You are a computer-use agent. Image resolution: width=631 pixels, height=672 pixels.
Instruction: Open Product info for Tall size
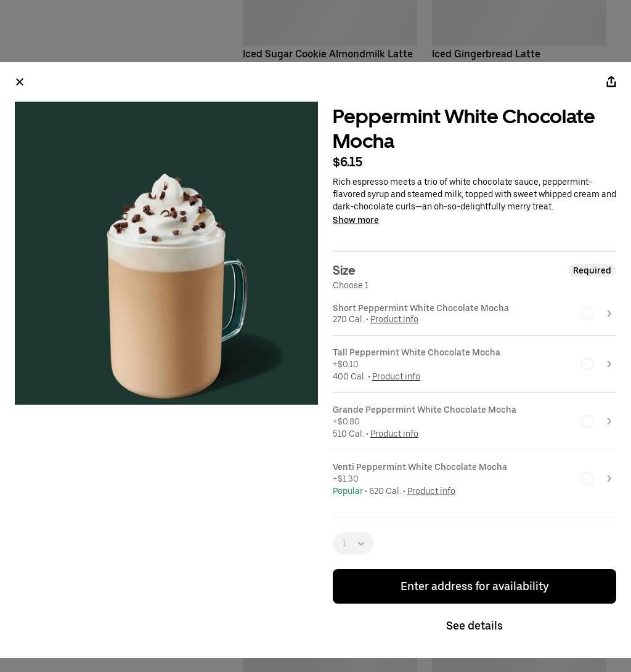point(396,376)
